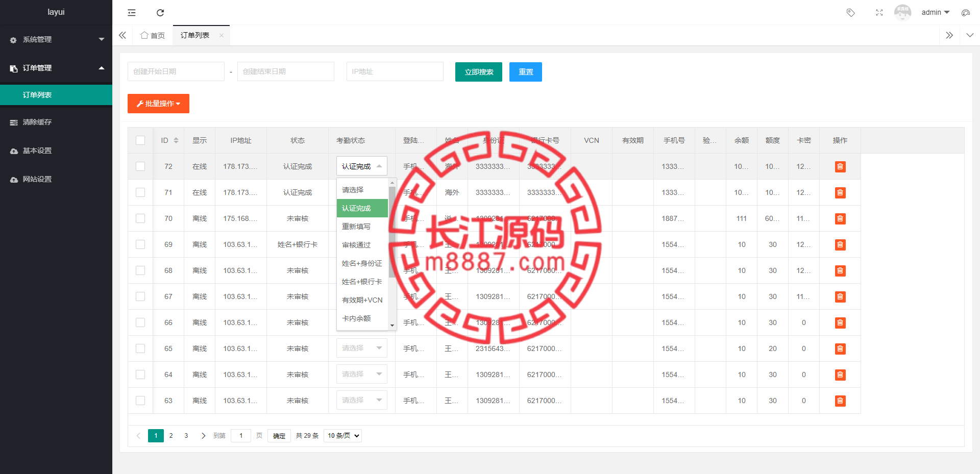Open 清除缓存 in sidebar

pyautogui.click(x=56, y=122)
